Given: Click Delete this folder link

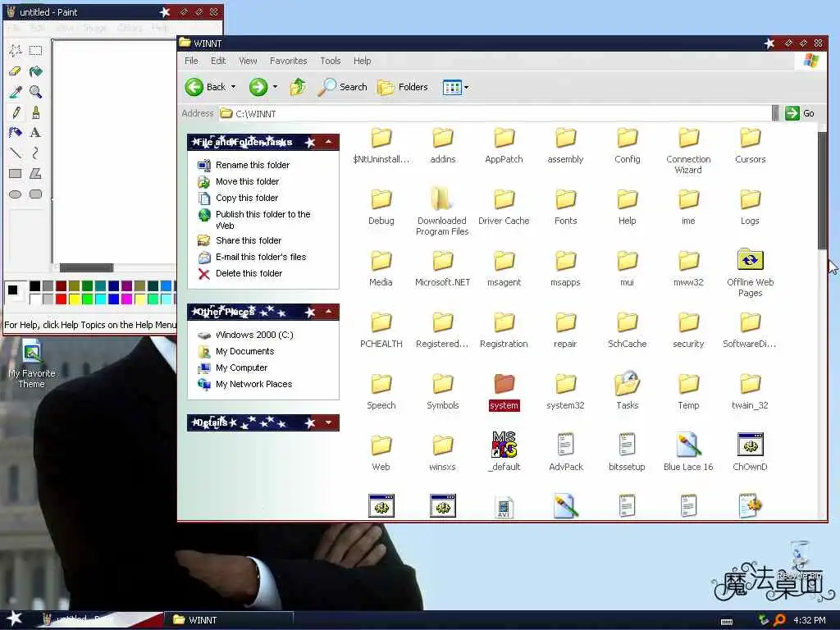Looking at the screenshot, I should coord(249,273).
